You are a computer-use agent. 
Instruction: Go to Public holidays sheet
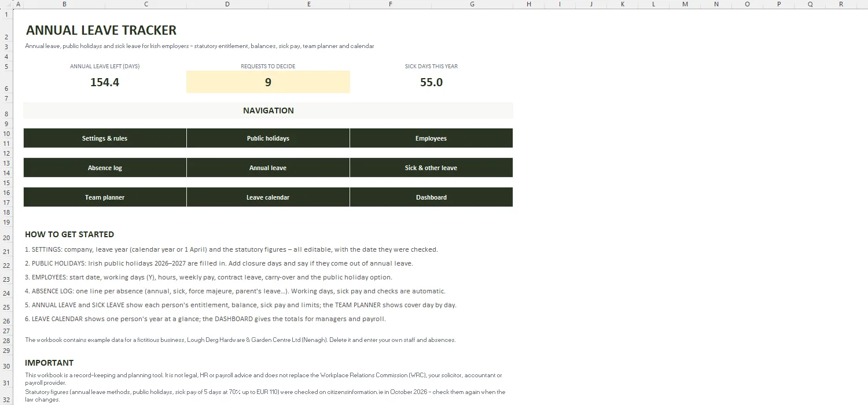pos(268,138)
